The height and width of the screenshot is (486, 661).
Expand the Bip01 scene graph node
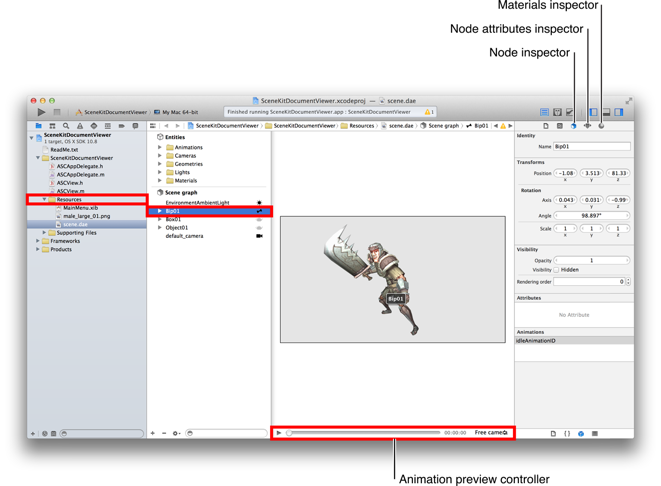(160, 211)
